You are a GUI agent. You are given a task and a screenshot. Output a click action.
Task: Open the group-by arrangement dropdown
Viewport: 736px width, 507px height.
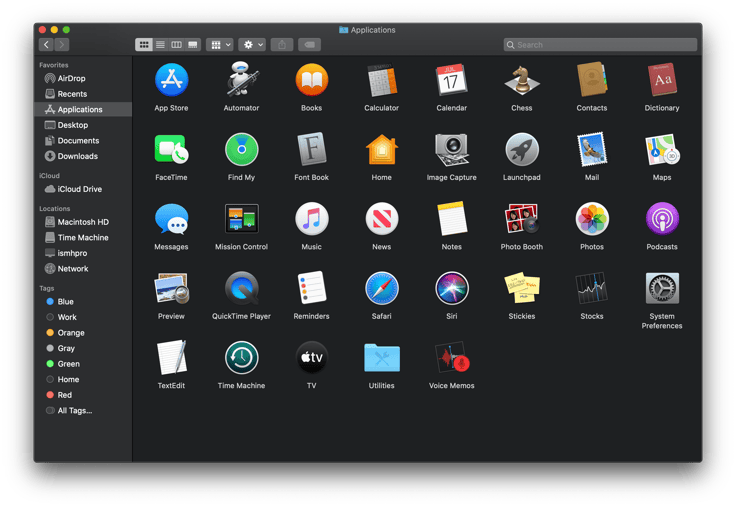pos(220,45)
